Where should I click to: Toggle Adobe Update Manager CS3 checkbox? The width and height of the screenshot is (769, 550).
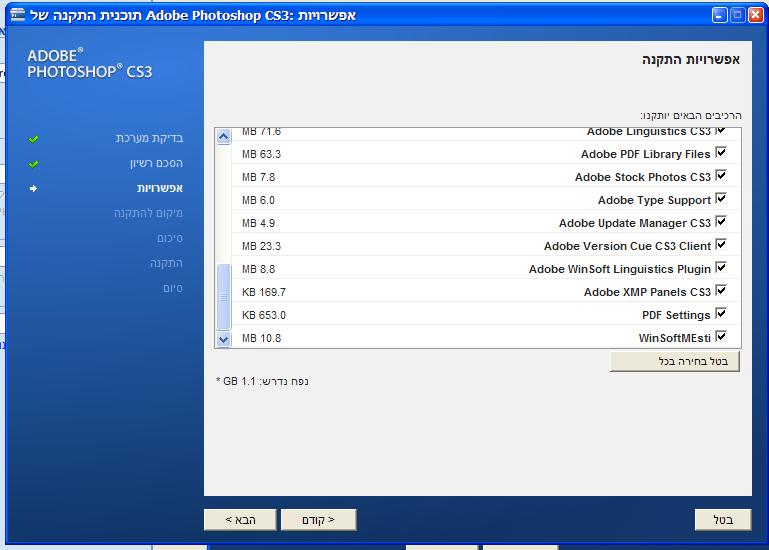point(720,222)
